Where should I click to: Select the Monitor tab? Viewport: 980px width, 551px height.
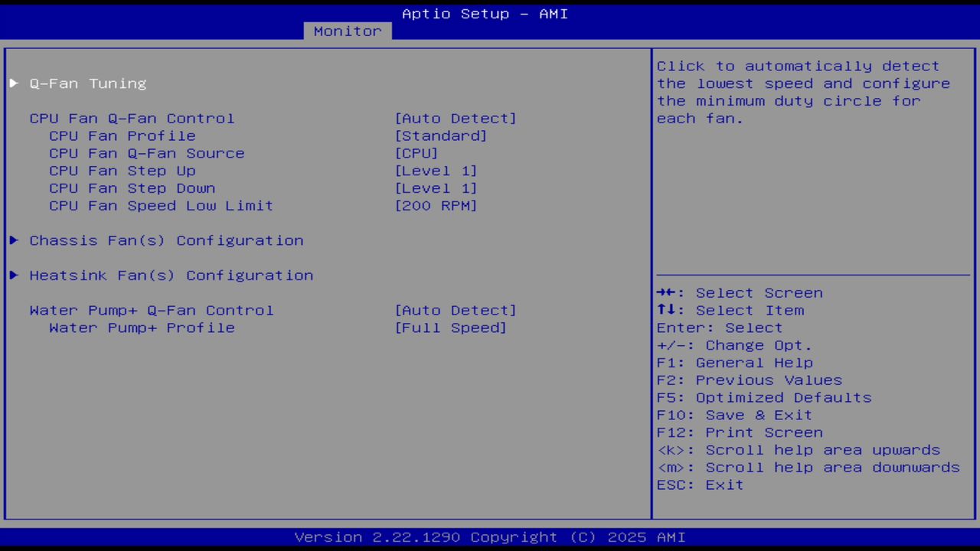coord(347,31)
